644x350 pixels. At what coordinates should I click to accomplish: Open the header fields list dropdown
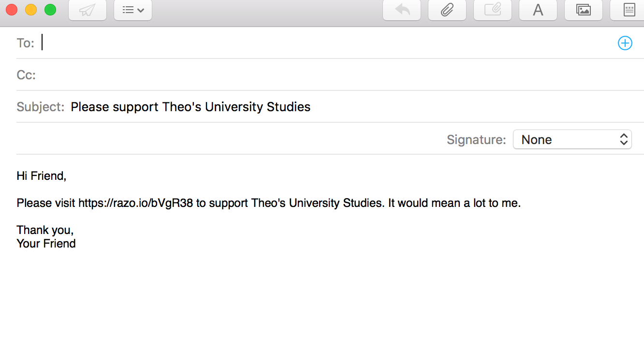click(x=133, y=10)
